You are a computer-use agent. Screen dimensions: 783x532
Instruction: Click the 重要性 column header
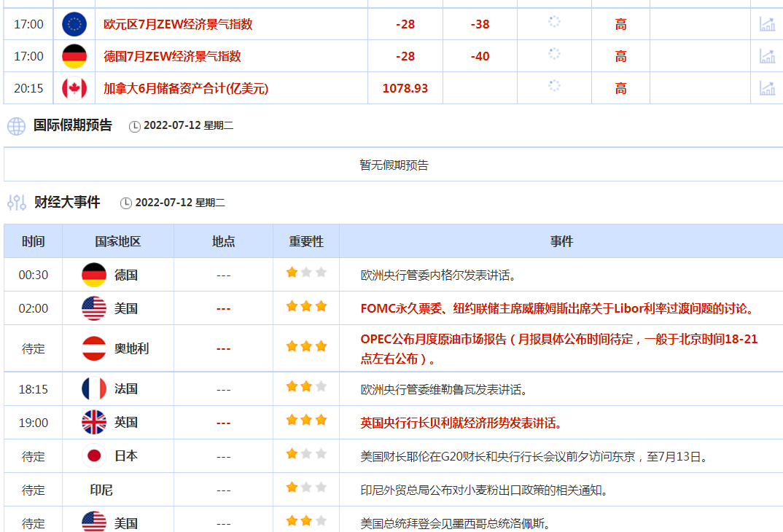tap(306, 241)
